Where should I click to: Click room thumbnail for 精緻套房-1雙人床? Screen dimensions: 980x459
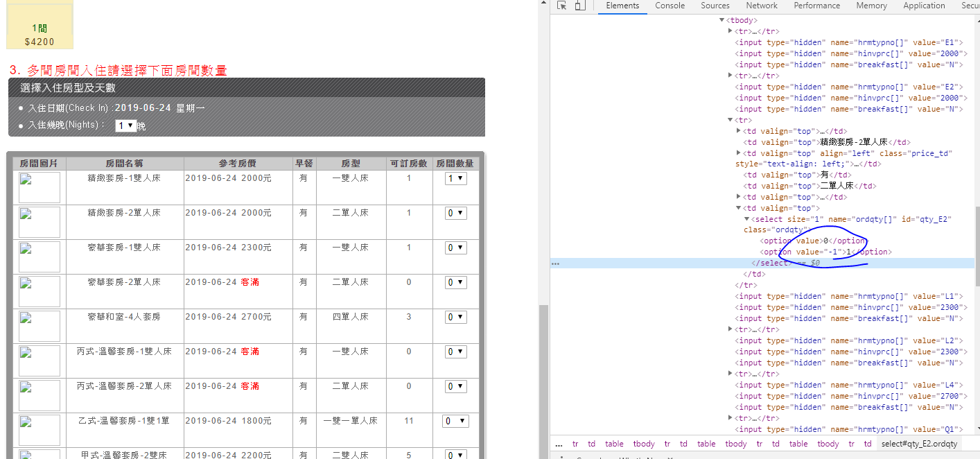pos(40,187)
